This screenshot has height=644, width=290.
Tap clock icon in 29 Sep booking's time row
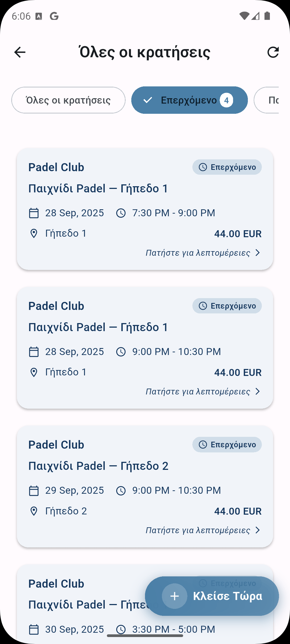[x=121, y=491]
